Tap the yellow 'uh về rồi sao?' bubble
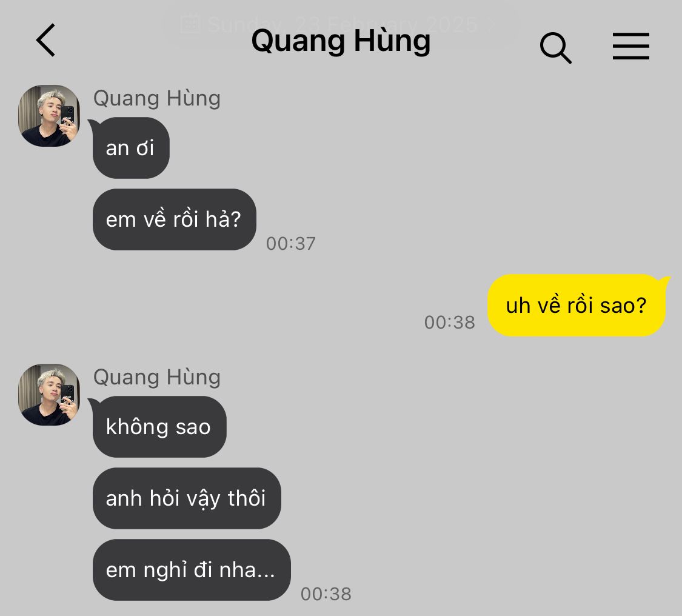The height and width of the screenshot is (616, 682). point(577,305)
